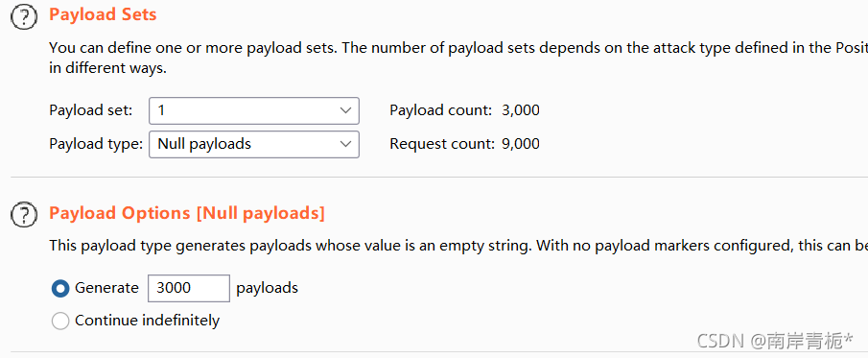
Task: Open help for Payload Sets section
Action: pos(24,16)
